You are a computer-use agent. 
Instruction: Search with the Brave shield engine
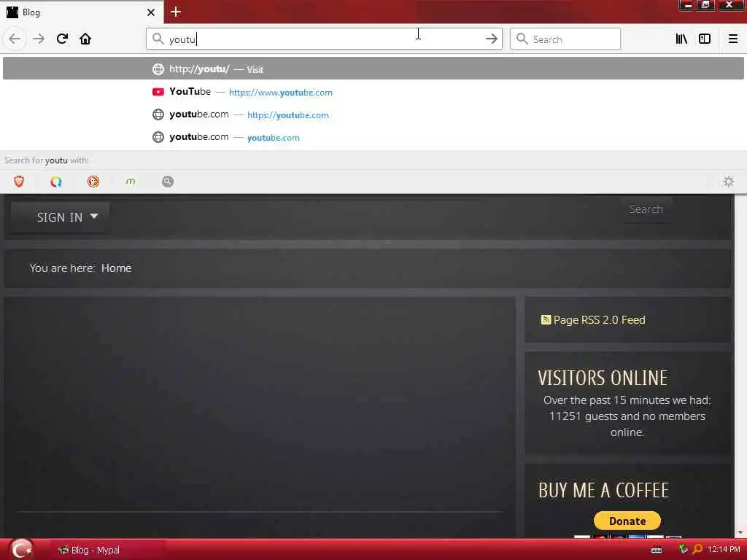point(19,182)
